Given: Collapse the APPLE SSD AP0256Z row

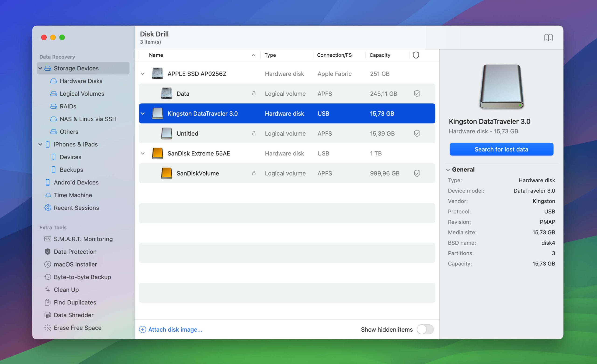Looking at the screenshot, I should pos(143,74).
